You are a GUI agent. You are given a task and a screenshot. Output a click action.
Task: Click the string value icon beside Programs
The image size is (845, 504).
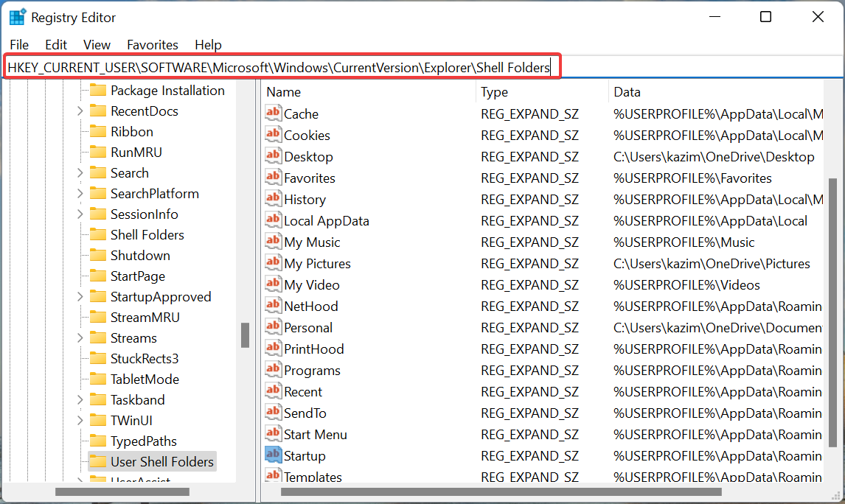coord(274,370)
